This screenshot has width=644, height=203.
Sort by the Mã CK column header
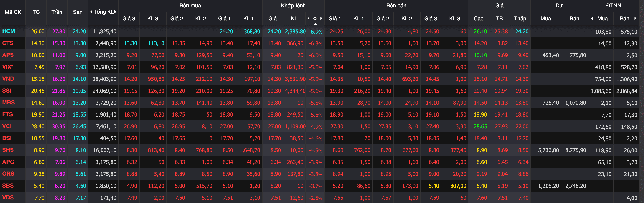tap(13, 12)
